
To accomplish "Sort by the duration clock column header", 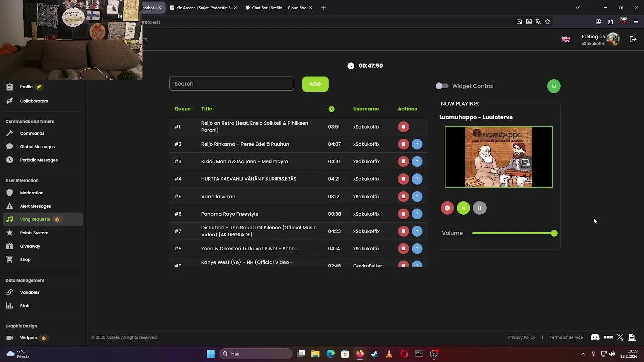I will tap(331, 109).
